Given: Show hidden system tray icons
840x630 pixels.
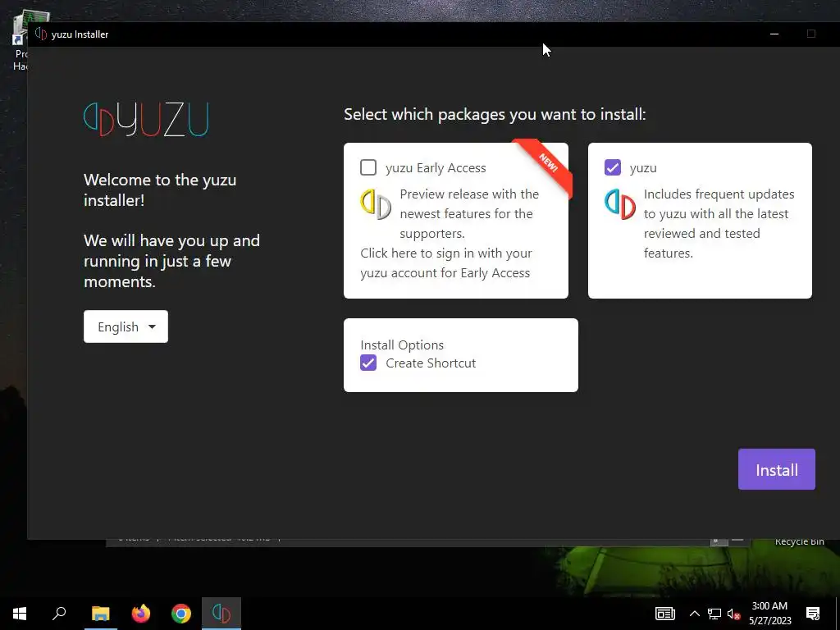Looking at the screenshot, I should tap(694, 614).
